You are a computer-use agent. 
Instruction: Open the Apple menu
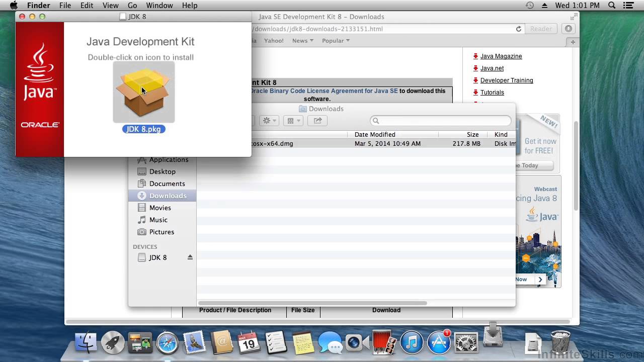pos(14,6)
